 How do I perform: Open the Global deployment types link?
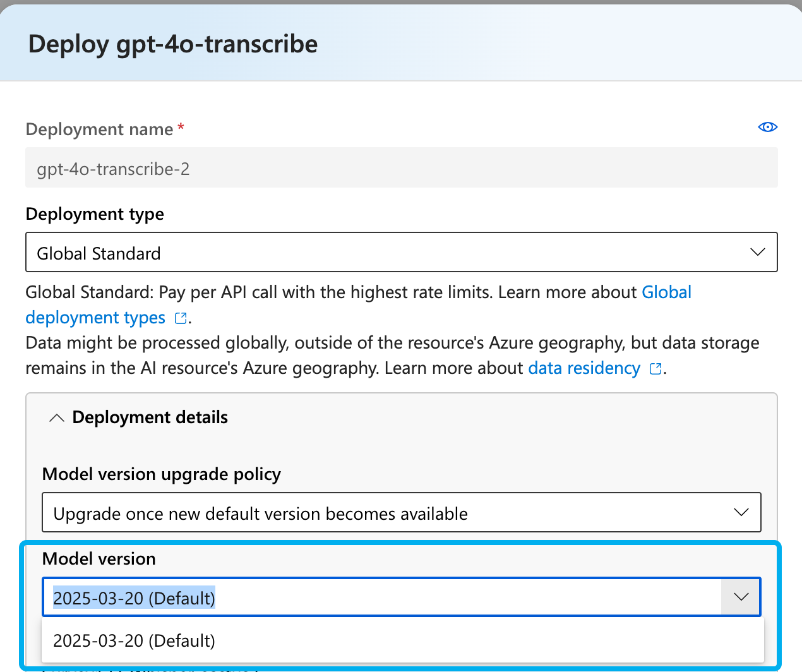click(x=666, y=292)
